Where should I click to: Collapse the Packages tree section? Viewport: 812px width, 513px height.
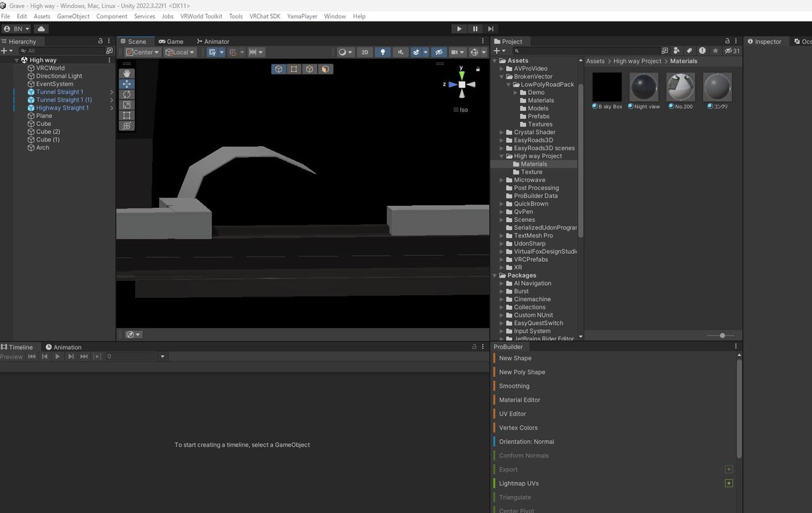pos(494,275)
